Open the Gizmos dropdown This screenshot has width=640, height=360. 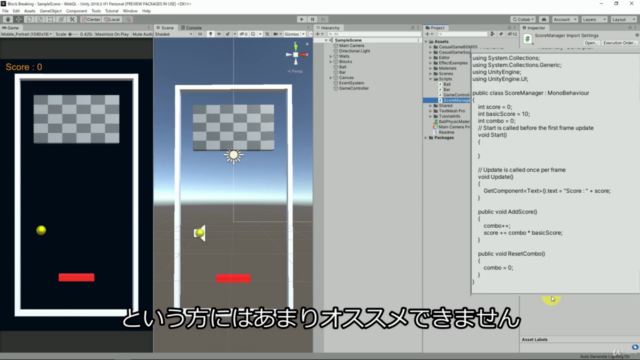295,34
